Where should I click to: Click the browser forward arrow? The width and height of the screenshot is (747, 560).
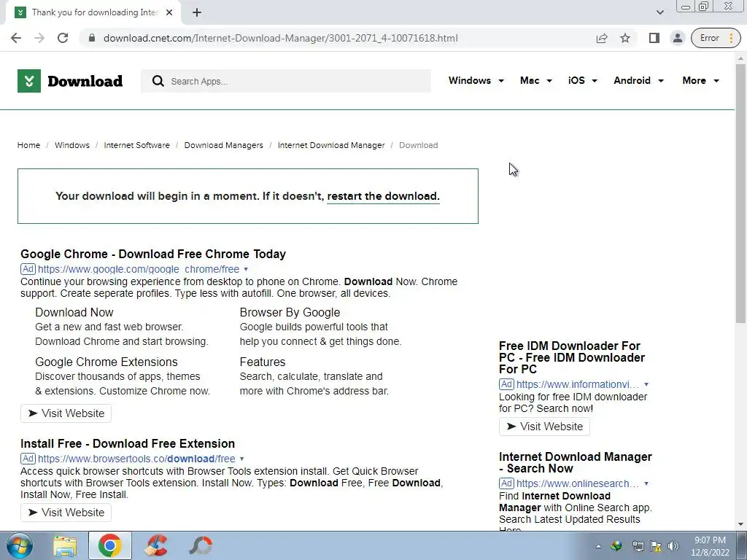click(39, 38)
